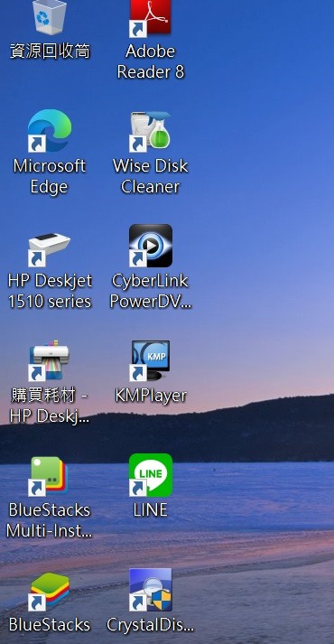Select the CyberLink PowerDVD shortcut icon
The height and width of the screenshot is (644, 334).
click(151, 246)
